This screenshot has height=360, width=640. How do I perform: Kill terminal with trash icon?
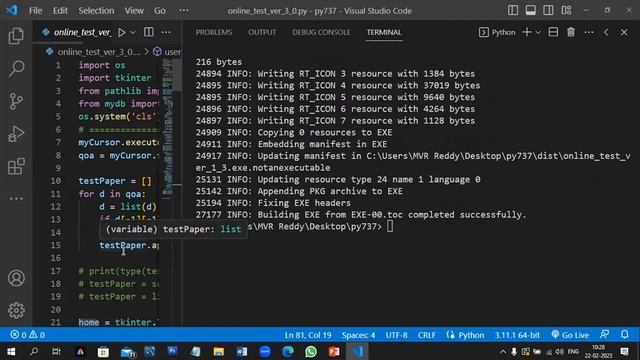(571, 32)
